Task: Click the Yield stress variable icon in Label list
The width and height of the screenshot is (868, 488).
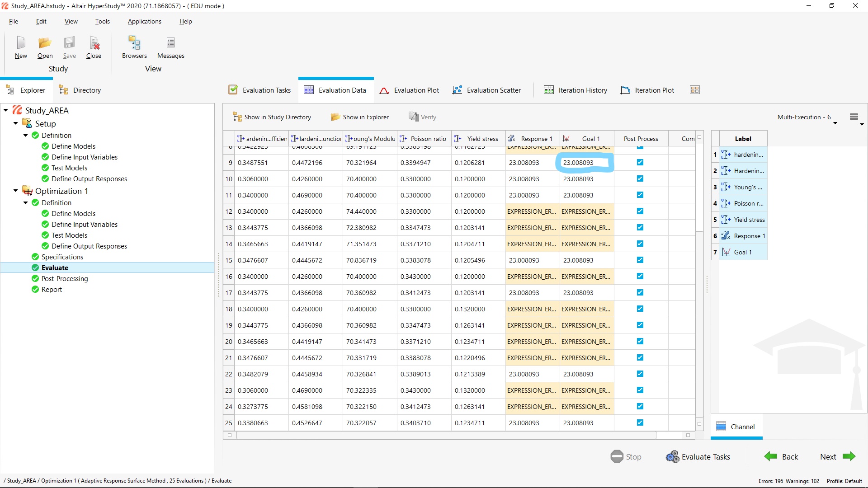Action: coord(726,220)
